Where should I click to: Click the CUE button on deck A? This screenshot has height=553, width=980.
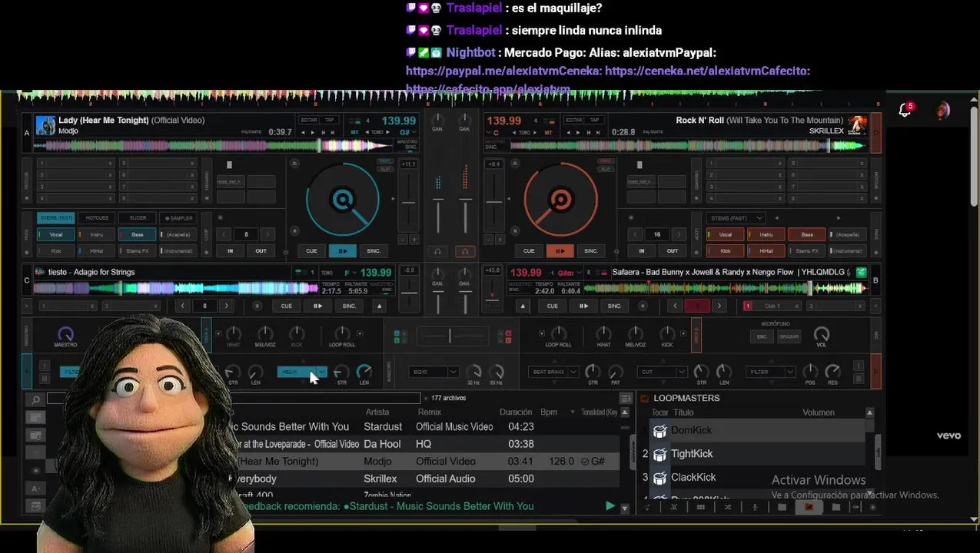click(x=311, y=251)
